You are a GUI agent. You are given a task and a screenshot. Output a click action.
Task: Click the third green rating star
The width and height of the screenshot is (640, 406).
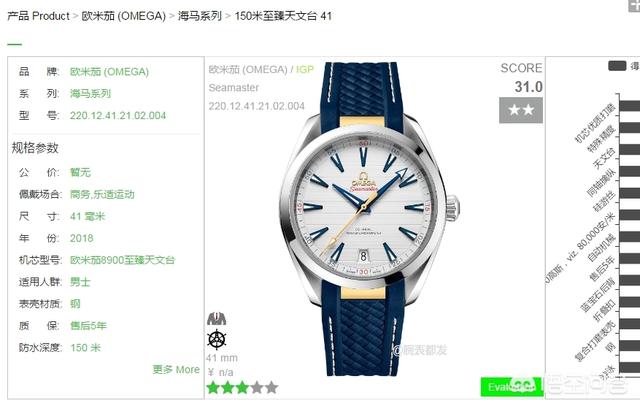pyautogui.click(x=242, y=387)
